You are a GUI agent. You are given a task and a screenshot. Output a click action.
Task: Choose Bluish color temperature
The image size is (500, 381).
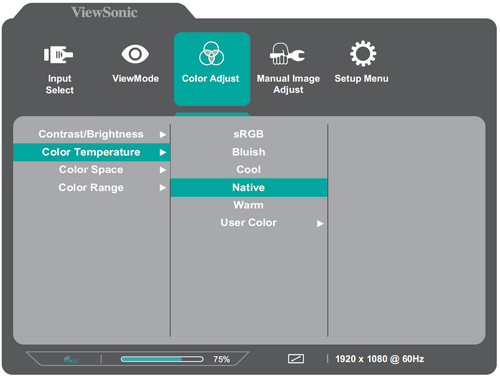[x=249, y=152]
